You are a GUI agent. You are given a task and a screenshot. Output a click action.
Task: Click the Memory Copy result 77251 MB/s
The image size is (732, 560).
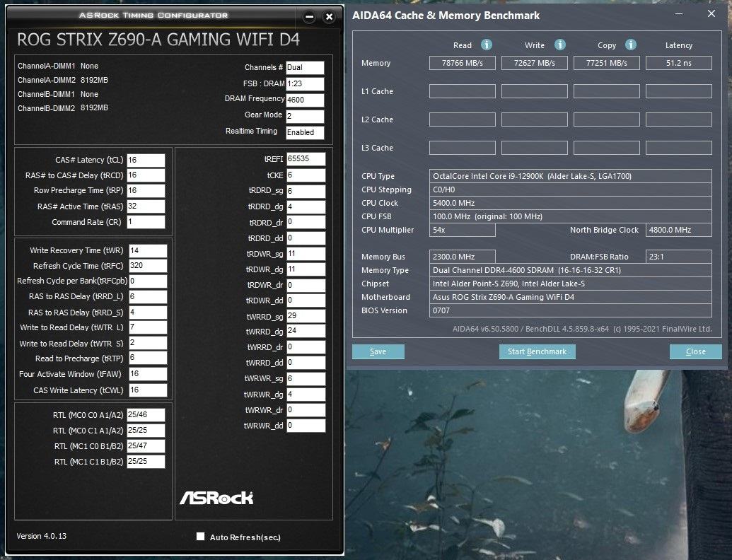coord(606,63)
